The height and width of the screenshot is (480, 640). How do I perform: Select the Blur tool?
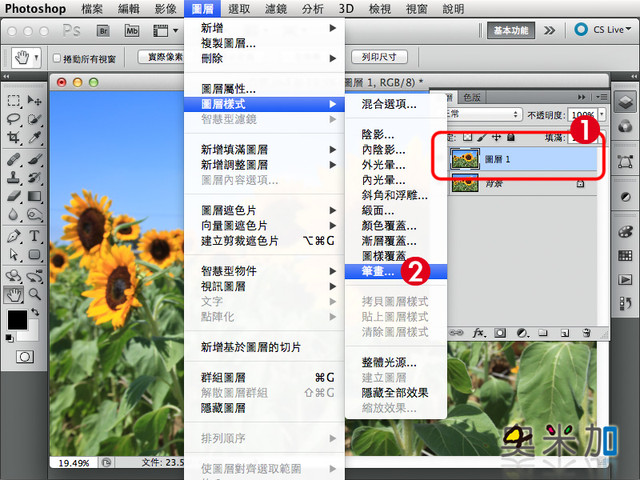[x=13, y=215]
